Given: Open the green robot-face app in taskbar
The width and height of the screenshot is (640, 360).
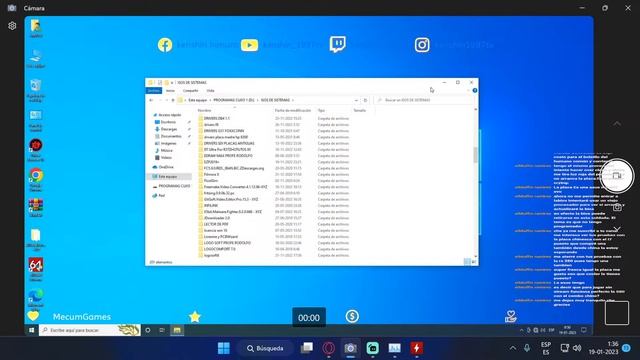Looking at the screenshot, I should 372,348.
